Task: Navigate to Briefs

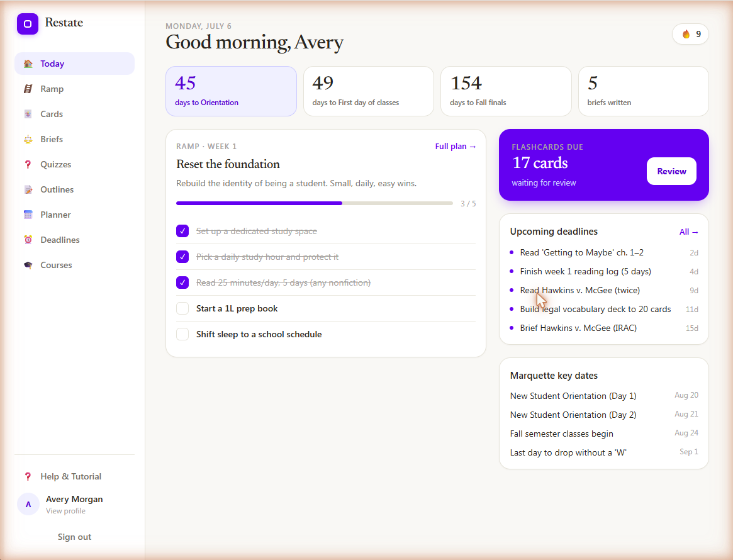Action: click(74, 139)
